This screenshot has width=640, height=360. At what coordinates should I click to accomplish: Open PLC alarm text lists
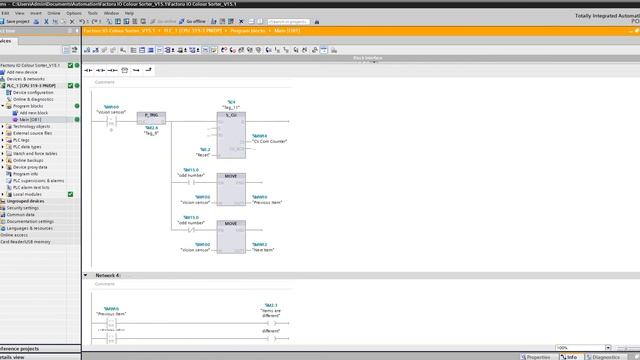point(31,187)
